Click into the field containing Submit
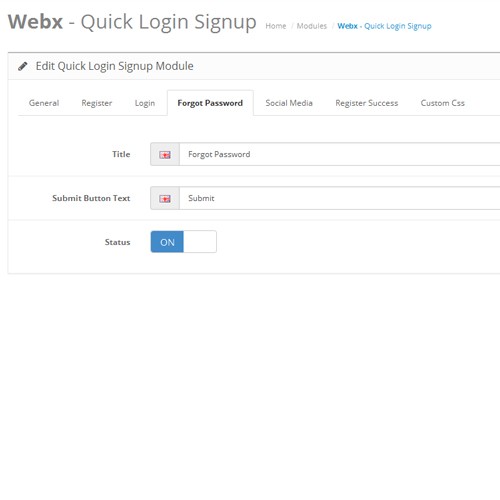The image size is (500, 500). (x=340, y=198)
